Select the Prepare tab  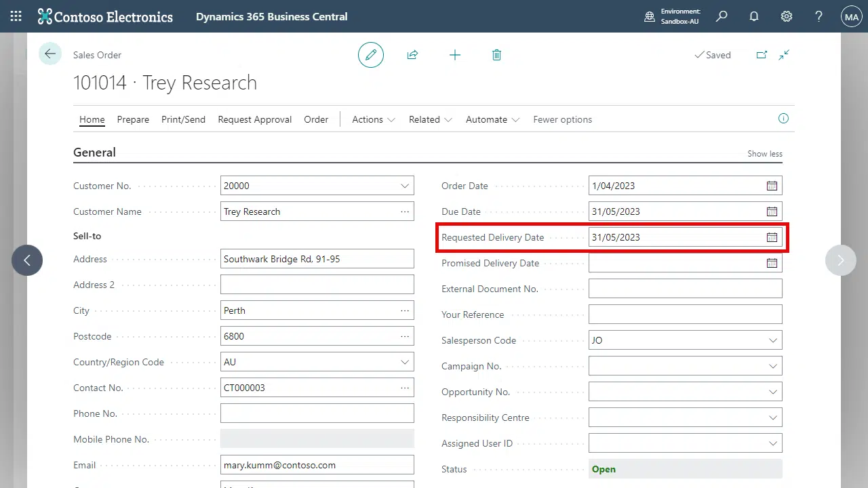[x=133, y=119]
